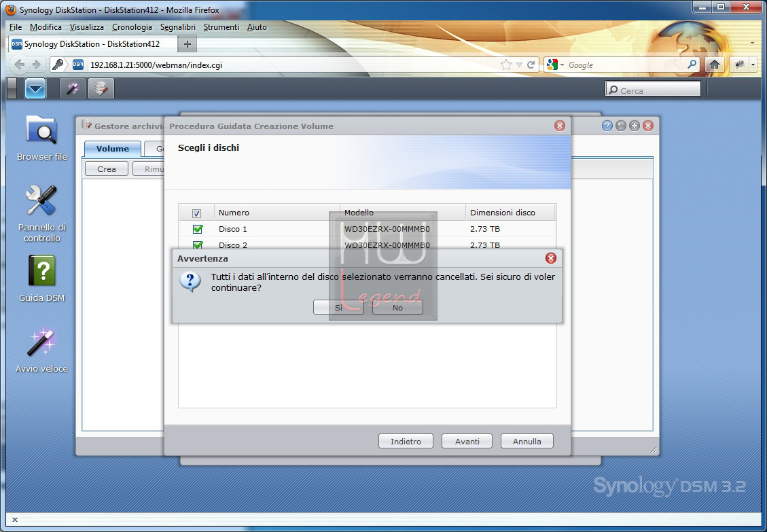The height and width of the screenshot is (532, 767).
Task: Sort by the Modello column header
Action: (x=403, y=213)
